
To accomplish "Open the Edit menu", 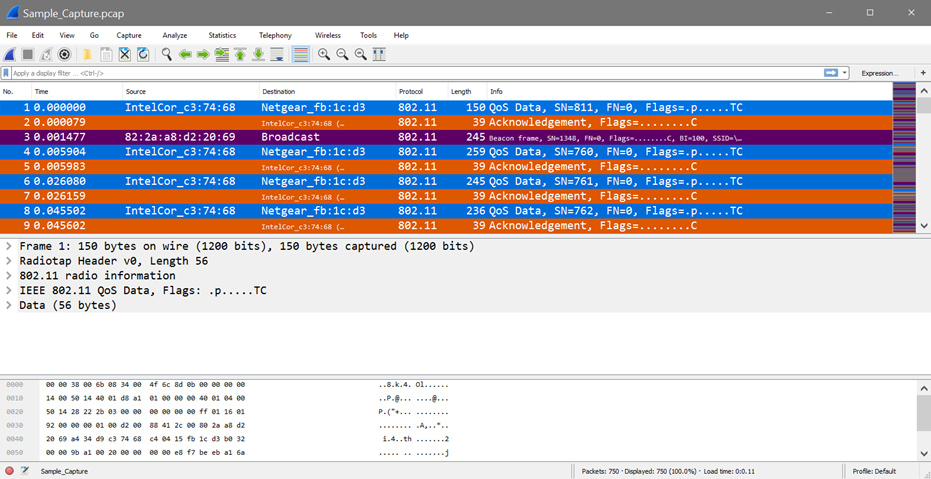I will [x=38, y=36].
